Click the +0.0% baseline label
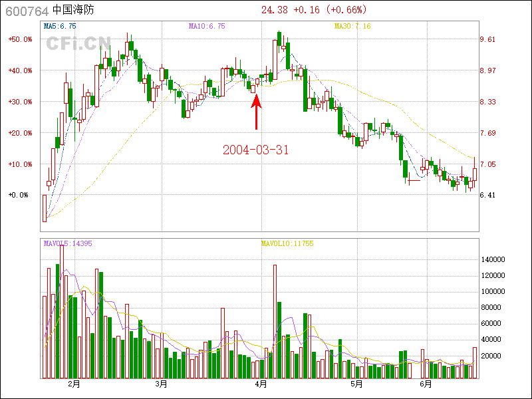Screen dimensions: 532x399 coord(18,195)
